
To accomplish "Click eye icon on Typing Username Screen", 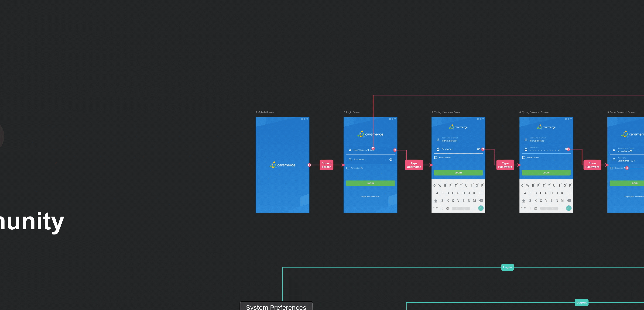I will (479, 149).
